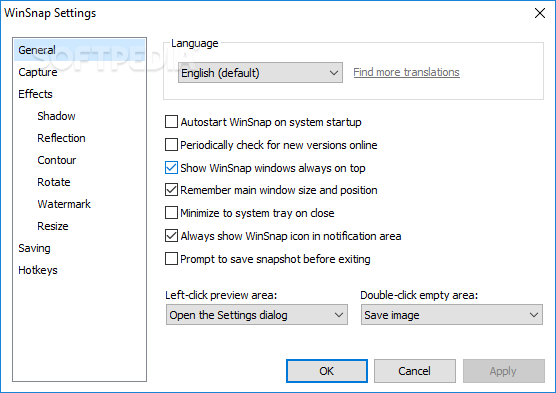Open the Watermark effect settings
556x393 pixels.
click(x=64, y=204)
